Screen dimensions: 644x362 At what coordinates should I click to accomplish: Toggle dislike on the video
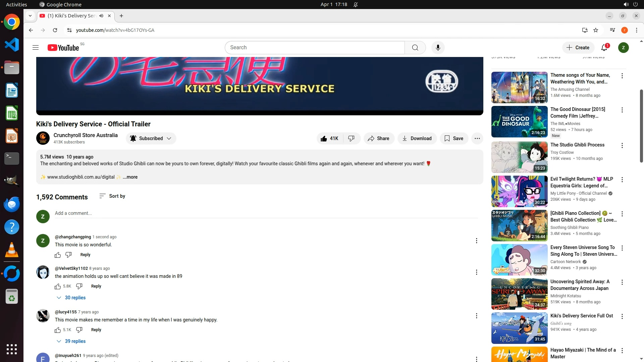351,138
